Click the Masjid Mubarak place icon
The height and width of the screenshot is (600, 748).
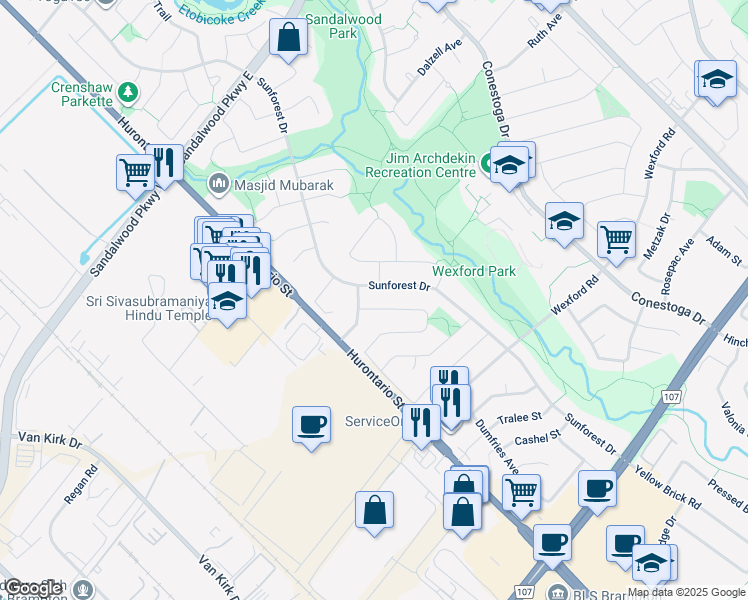tap(219, 185)
